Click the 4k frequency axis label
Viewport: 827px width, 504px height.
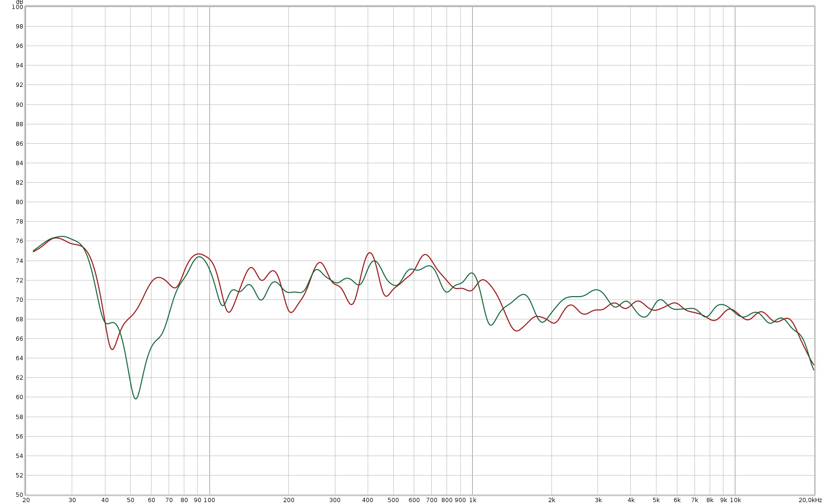[631, 500]
